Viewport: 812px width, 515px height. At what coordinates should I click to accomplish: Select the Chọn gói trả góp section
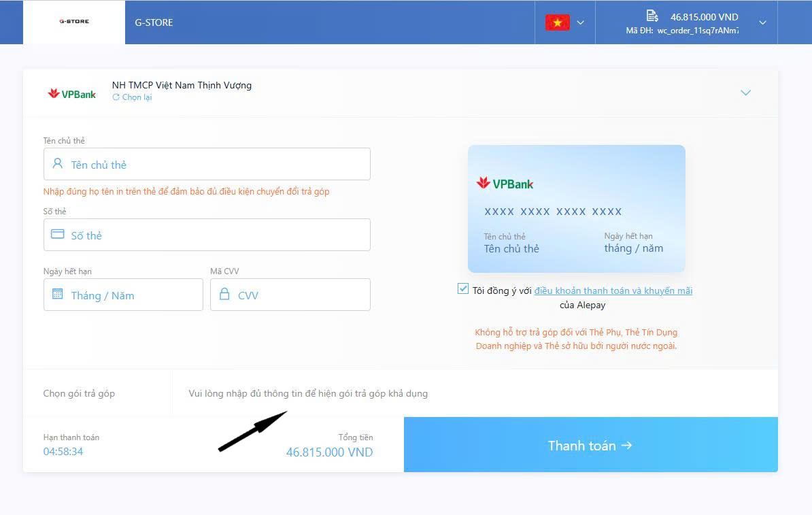pos(79,393)
